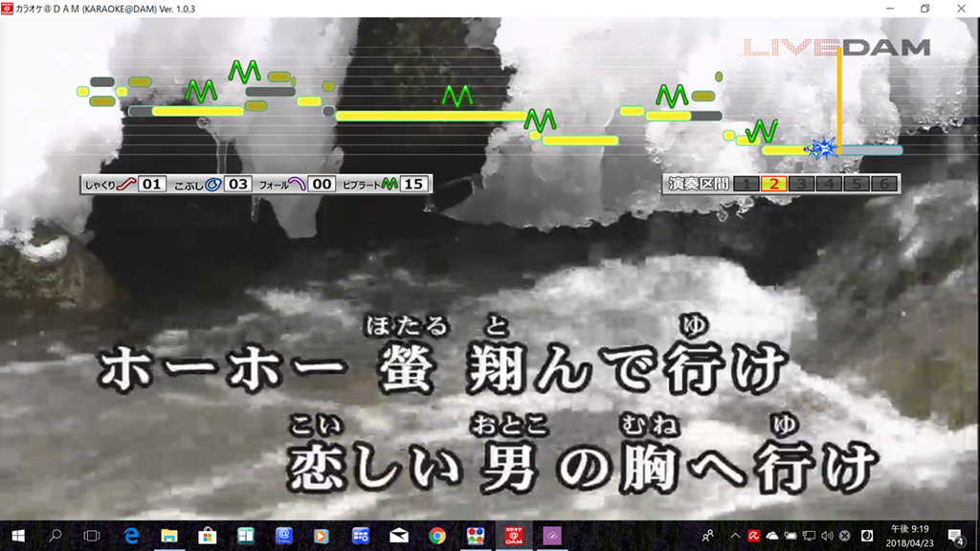Click the lyric 恋しい
Image resolution: width=980 pixels, height=551 pixels.
[x=374, y=467]
